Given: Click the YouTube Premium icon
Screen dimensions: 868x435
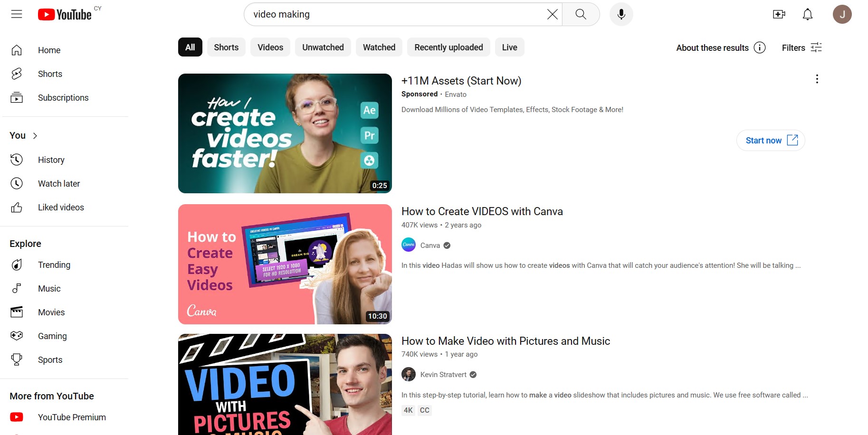Looking at the screenshot, I should pos(17,417).
